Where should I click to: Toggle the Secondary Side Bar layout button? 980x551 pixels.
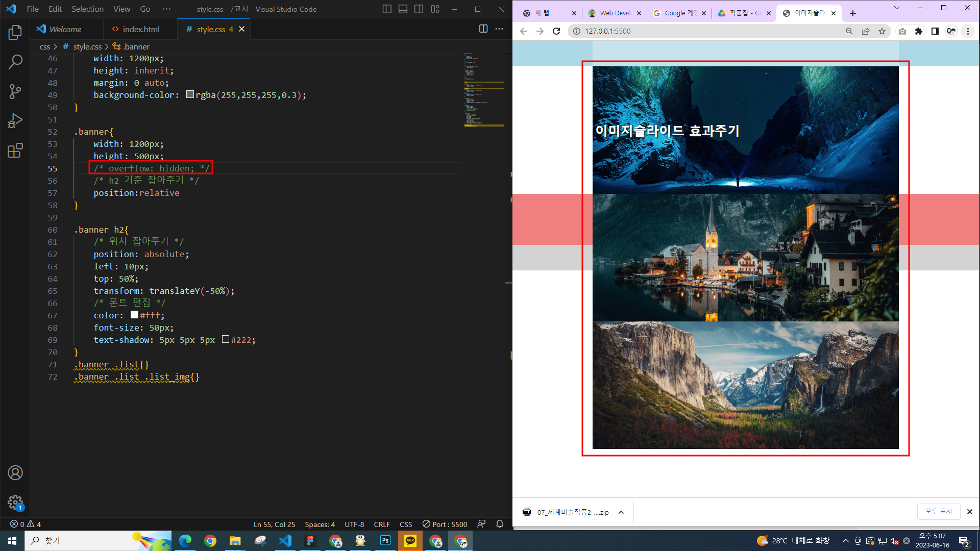[x=419, y=9]
